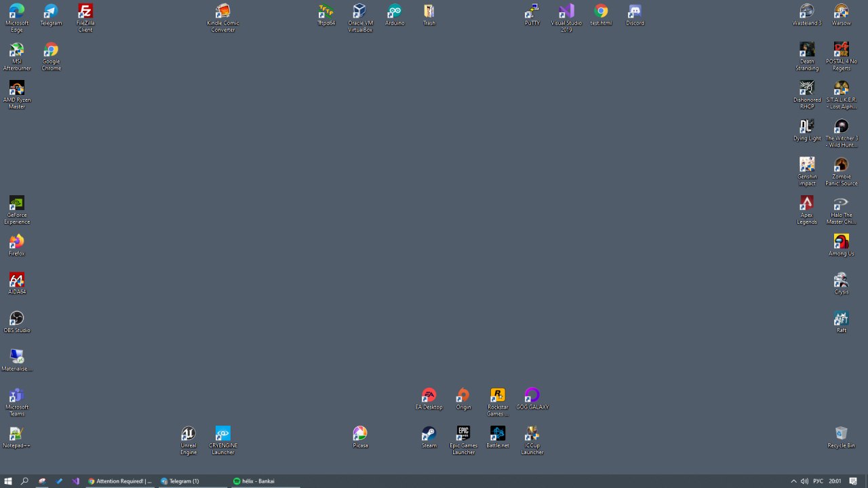This screenshot has width=868, height=488.
Task: Select the Discord desktop icon
Action: [x=635, y=15]
